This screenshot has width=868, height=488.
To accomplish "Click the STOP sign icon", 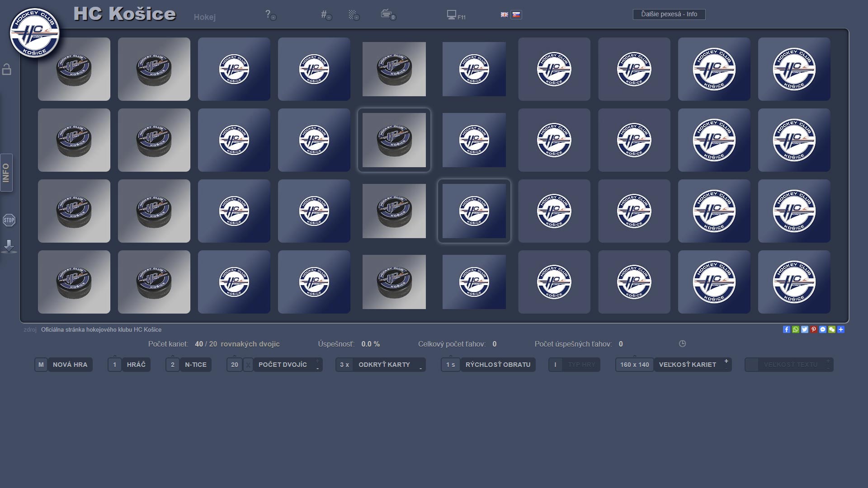I will click(x=9, y=220).
